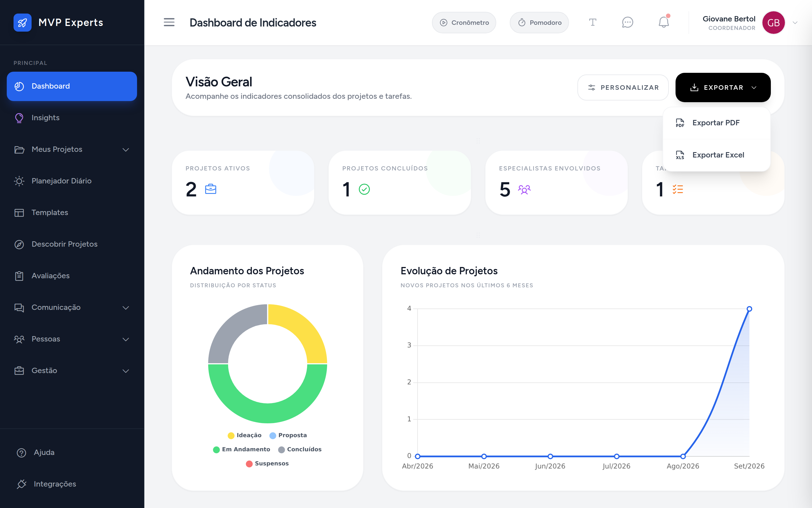Select Exportar Excel option
This screenshot has width=812, height=508.
(716, 155)
